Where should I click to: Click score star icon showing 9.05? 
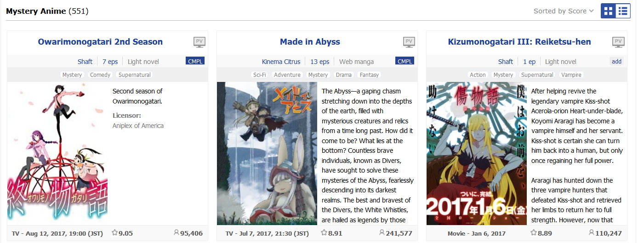114,233
